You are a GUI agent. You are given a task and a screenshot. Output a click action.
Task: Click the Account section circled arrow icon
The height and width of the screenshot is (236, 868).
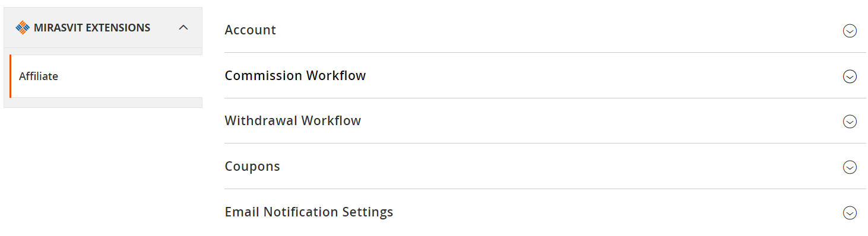coord(850,31)
